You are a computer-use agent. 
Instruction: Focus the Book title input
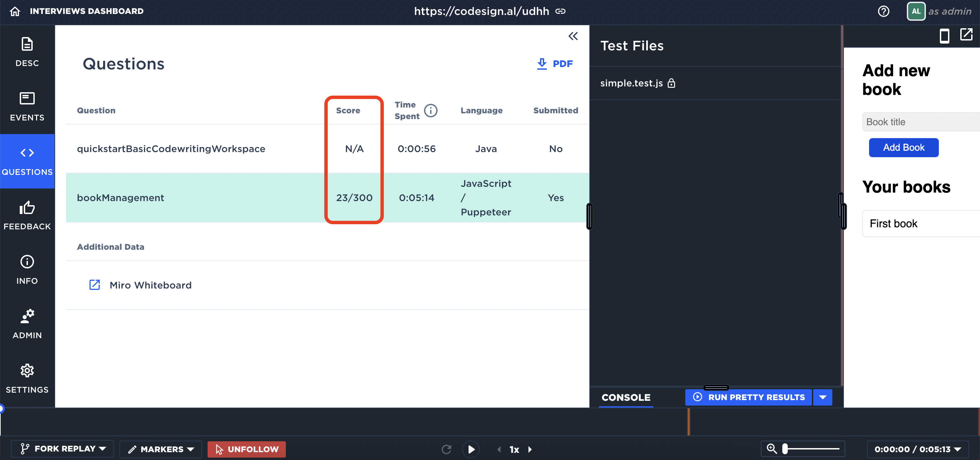pos(921,122)
